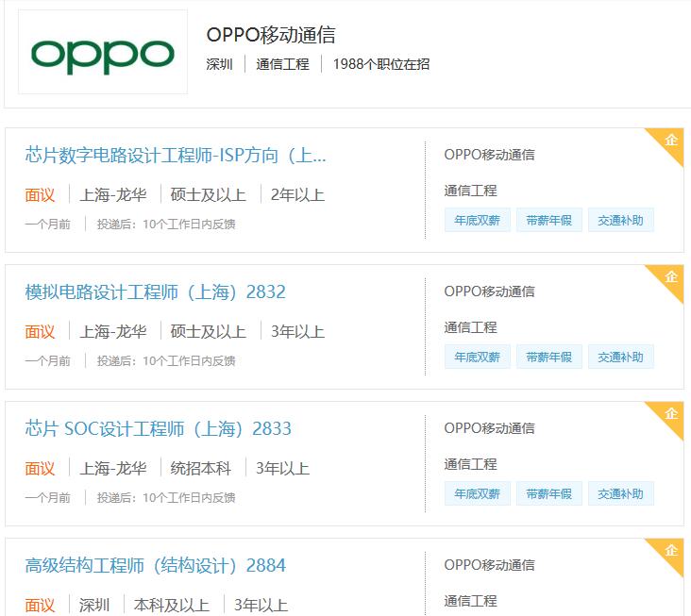Click 年底双薪 tag in ISP方向 card

[478, 220]
